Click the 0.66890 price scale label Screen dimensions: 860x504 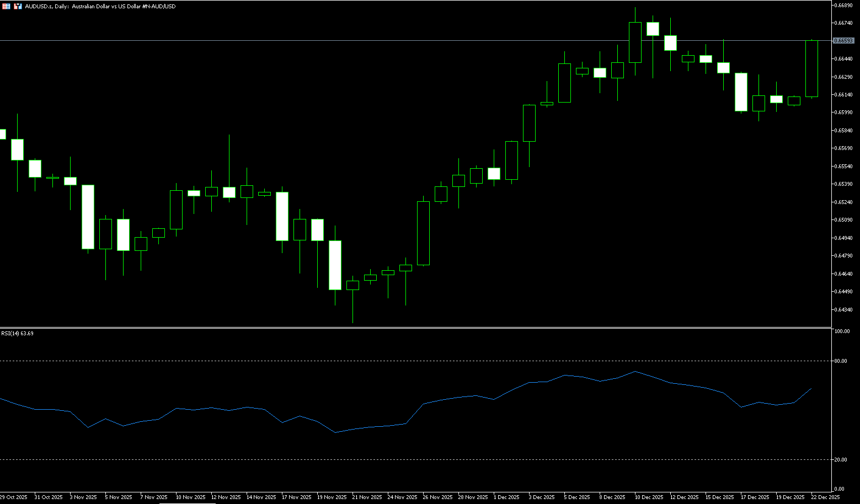[x=843, y=5]
